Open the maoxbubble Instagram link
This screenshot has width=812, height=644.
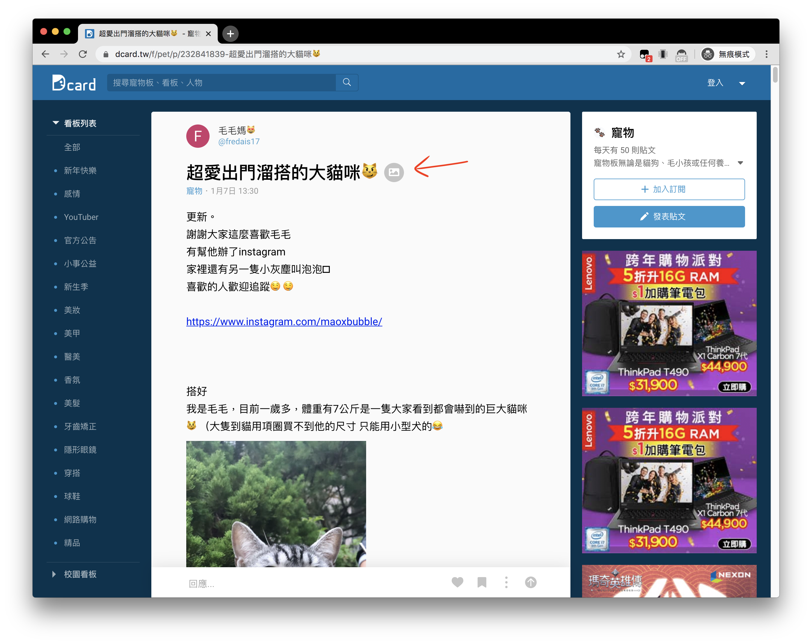pos(284,321)
